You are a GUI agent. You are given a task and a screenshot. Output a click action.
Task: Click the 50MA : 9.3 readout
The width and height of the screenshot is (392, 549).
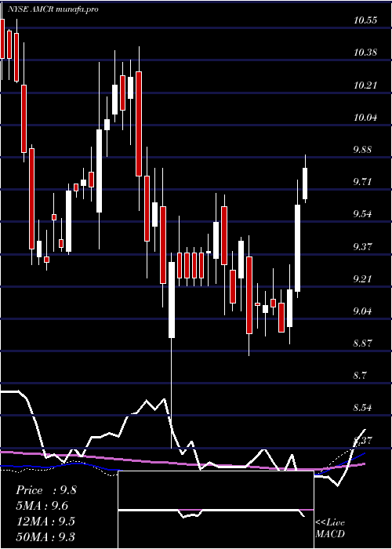(x=45, y=536)
